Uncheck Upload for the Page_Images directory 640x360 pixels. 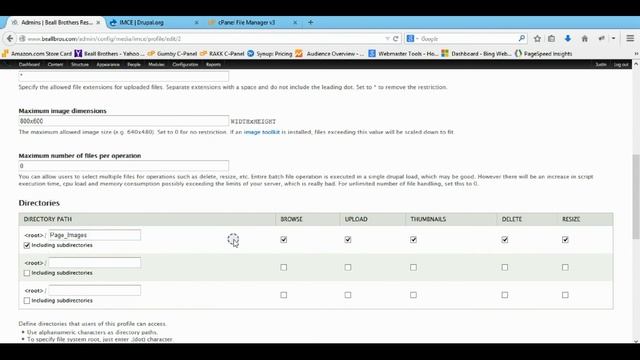[348, 240]
